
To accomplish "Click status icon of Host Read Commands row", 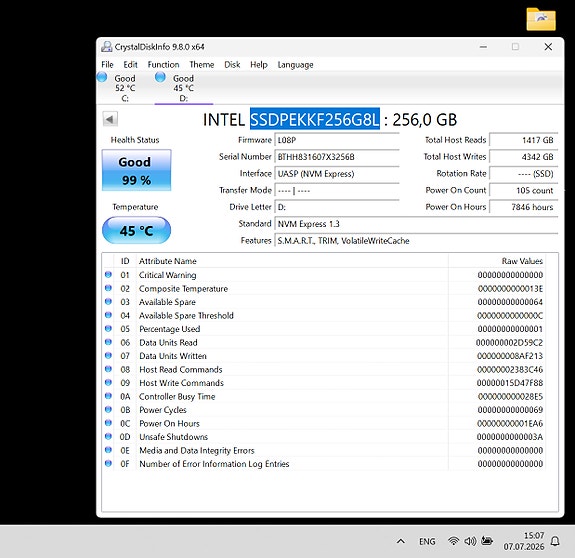I will coord(108,369).
